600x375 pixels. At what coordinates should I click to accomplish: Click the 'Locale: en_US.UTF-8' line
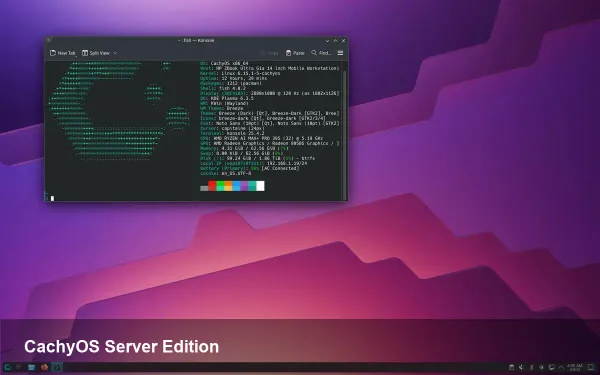[225, 173]
